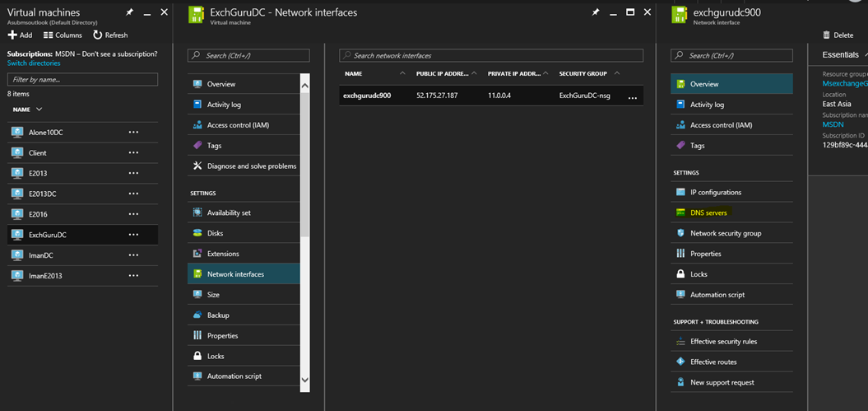Open Automation script in NIC menu
The width and height of the screenshot is (868, 411).
pos(731,295)
